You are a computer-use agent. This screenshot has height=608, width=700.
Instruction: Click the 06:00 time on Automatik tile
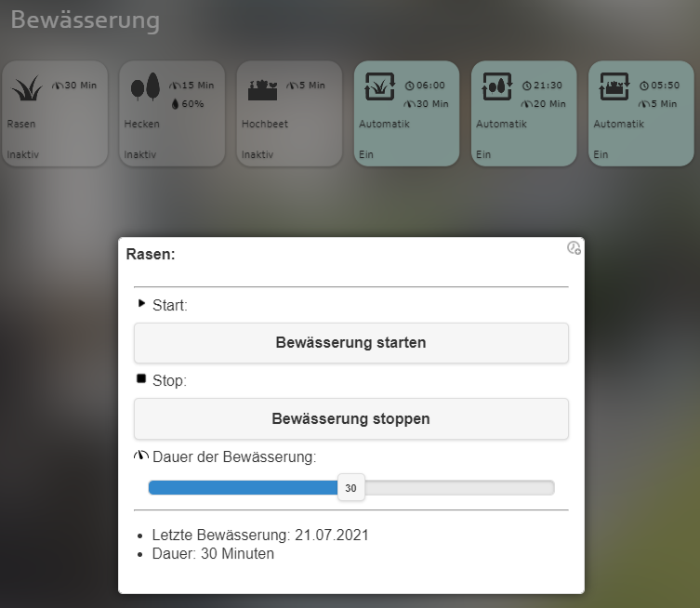click(x=430, y=86)
